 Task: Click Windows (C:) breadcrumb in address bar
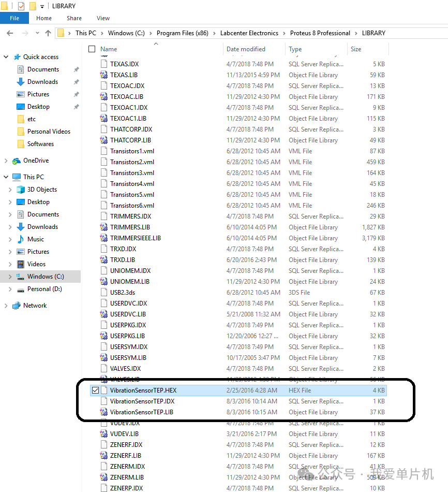(126, 33)
